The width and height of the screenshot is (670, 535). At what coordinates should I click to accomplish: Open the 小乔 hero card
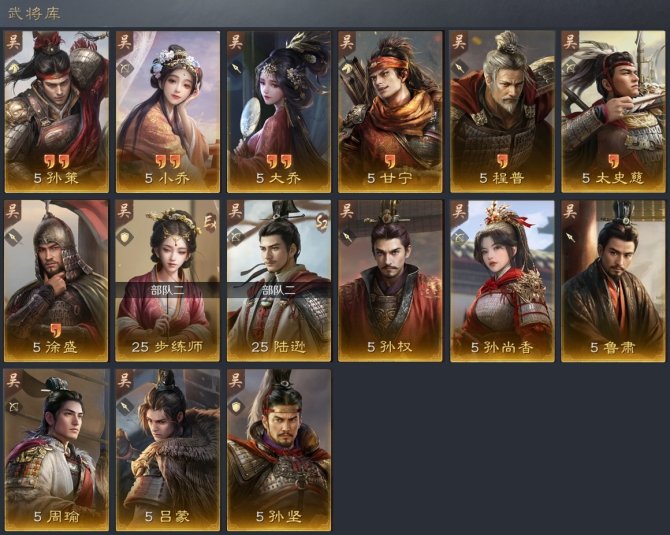pyautogui.click(x=168, y=112)
